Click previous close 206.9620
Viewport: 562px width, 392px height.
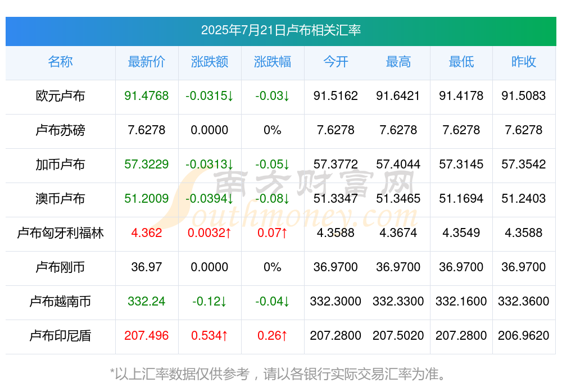(524, 335)
